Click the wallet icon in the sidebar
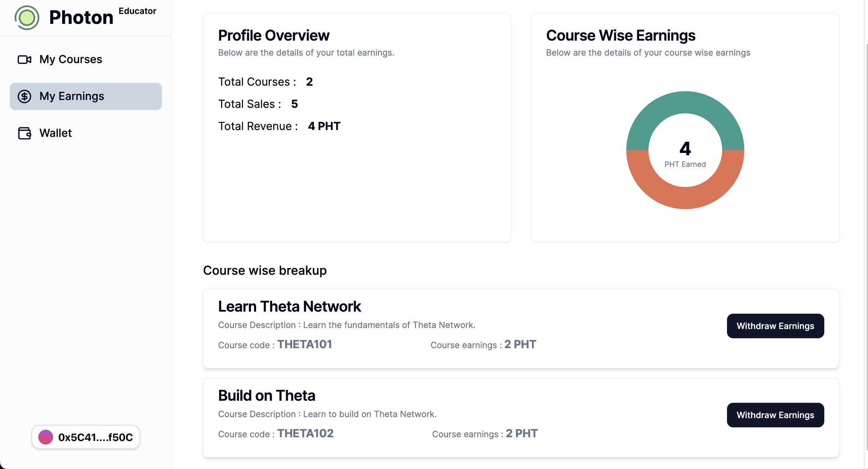This screenshot has height=469, width=868. (x=24, y=133)
